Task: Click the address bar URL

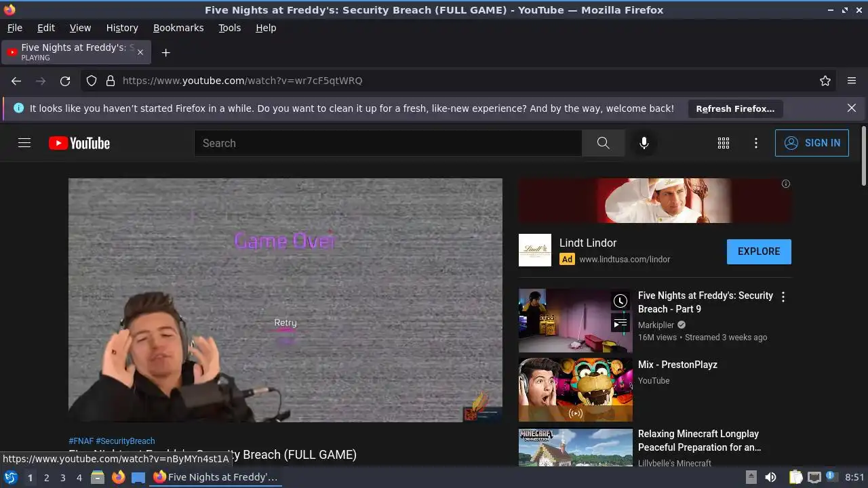Action: click(x=242, y=81)
